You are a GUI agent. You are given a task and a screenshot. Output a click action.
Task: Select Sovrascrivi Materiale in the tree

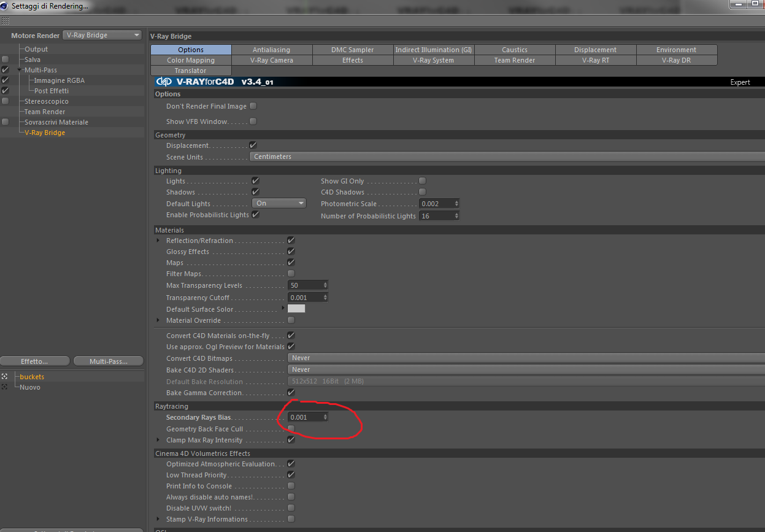56,122
